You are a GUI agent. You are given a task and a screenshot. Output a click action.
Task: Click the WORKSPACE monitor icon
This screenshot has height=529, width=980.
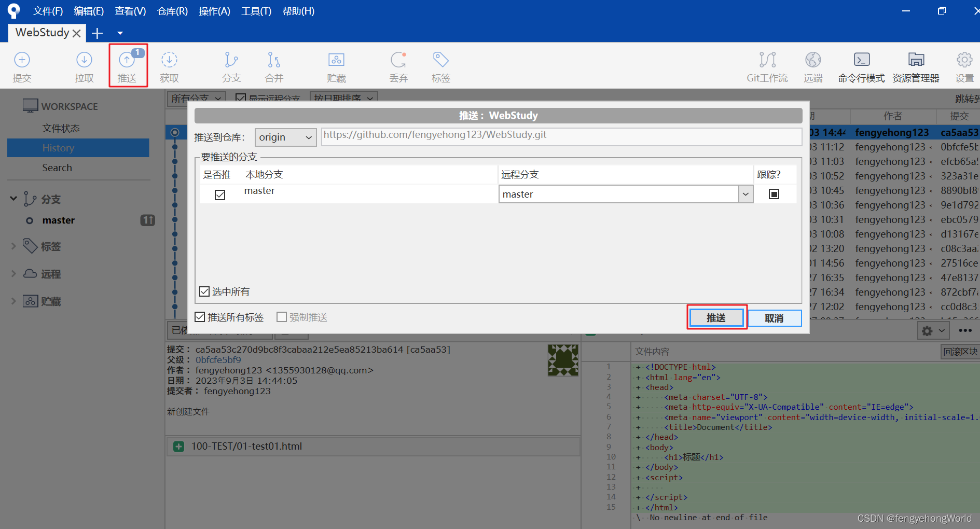click(x=30, y=106)
